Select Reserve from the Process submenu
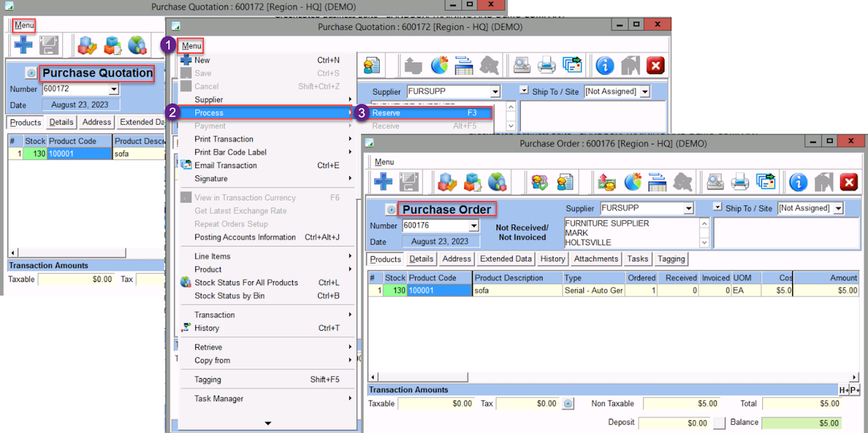868x433 pixels. tap(386, 113)
